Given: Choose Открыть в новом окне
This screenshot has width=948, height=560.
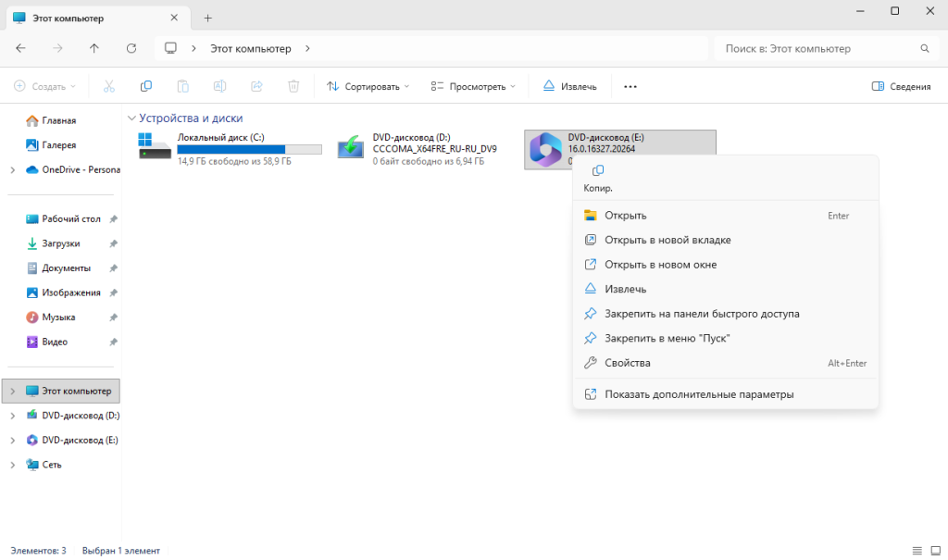Looking at the screenshot, I should coord(726,265).
